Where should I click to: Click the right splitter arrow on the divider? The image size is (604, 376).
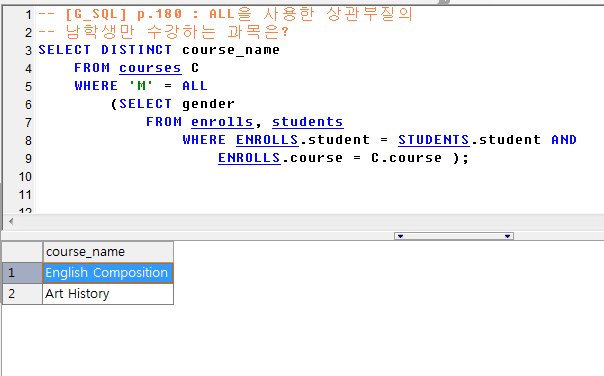507,236
